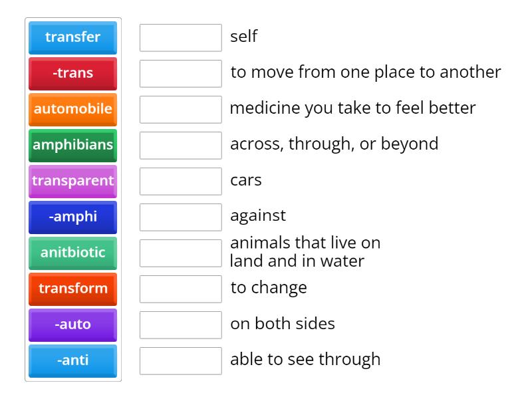Viewport: 532px width, 399px height.
Task: Choose the '-anti' tile at the bottom
Action: coord(72,361)
